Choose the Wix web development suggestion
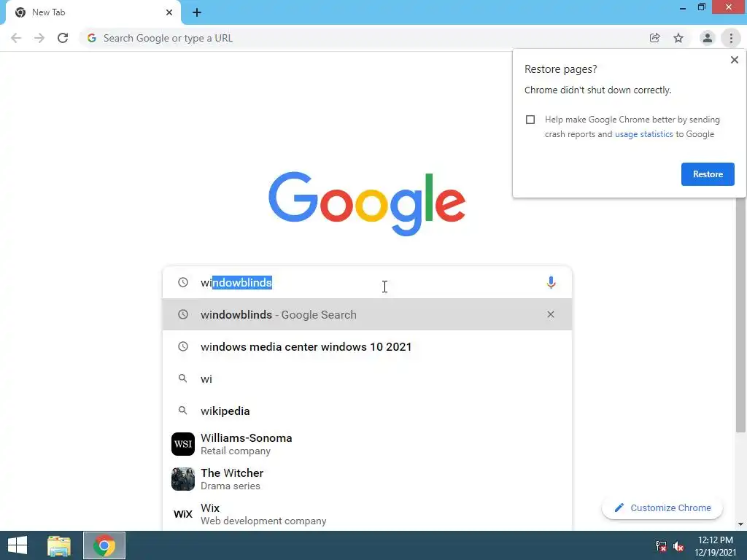This screenshot has width=747, height=560. (367, 514)
